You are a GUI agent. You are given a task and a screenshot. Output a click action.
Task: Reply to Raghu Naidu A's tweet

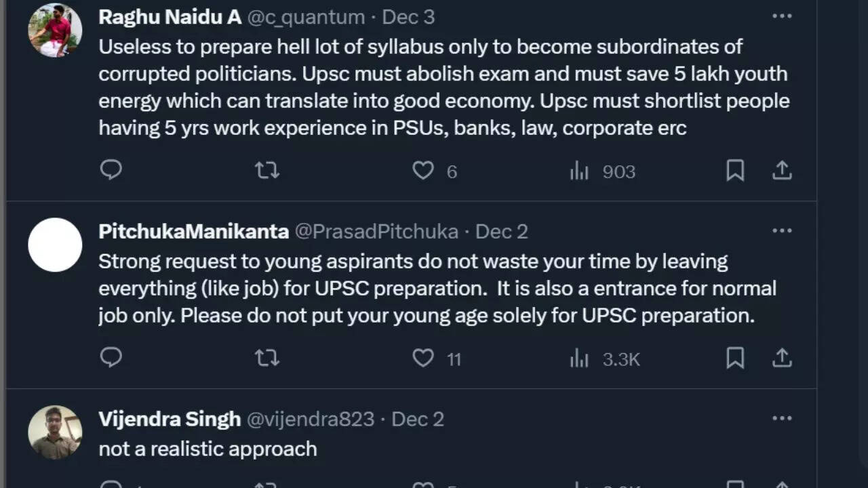point(111,170)
